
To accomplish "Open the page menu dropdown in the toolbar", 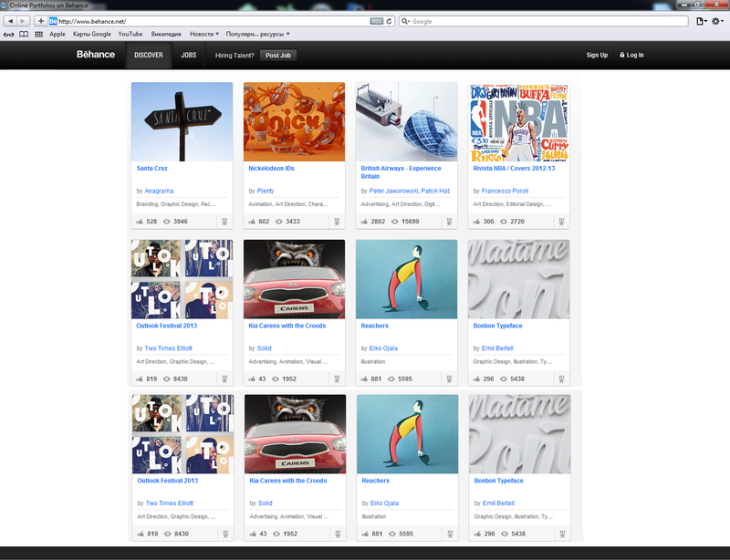I will 702,21.
